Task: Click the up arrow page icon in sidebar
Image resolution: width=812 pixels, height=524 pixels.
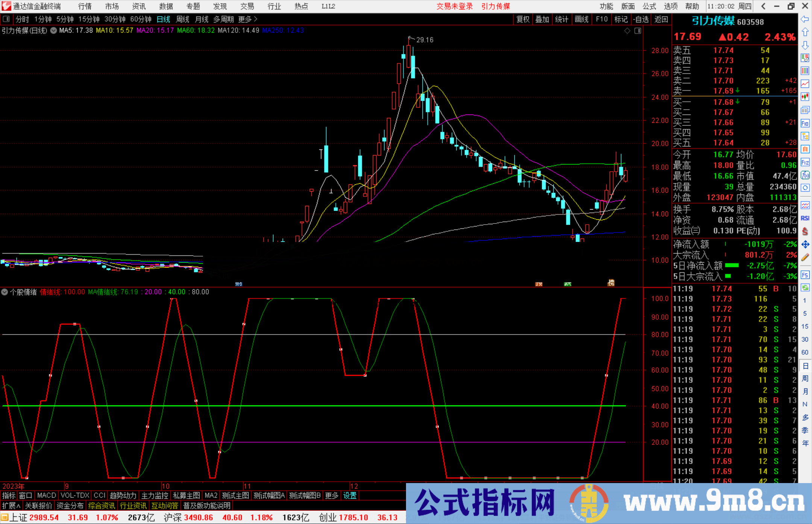Action: [x=805, y=32]
